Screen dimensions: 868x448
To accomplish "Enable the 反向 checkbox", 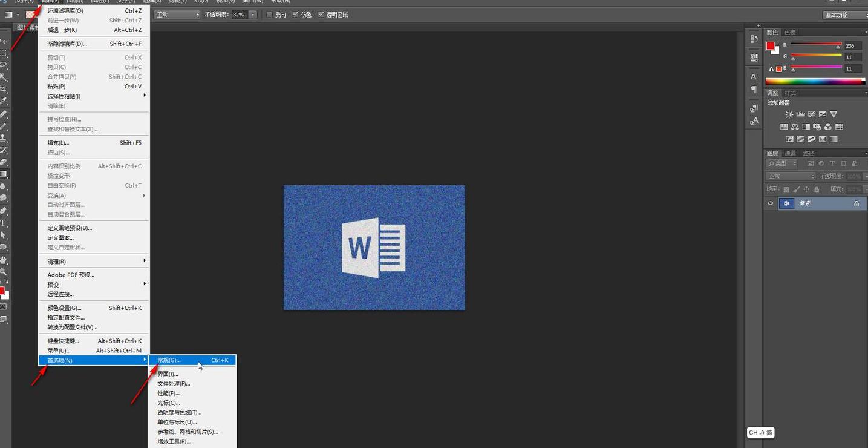I will point(269,15).
